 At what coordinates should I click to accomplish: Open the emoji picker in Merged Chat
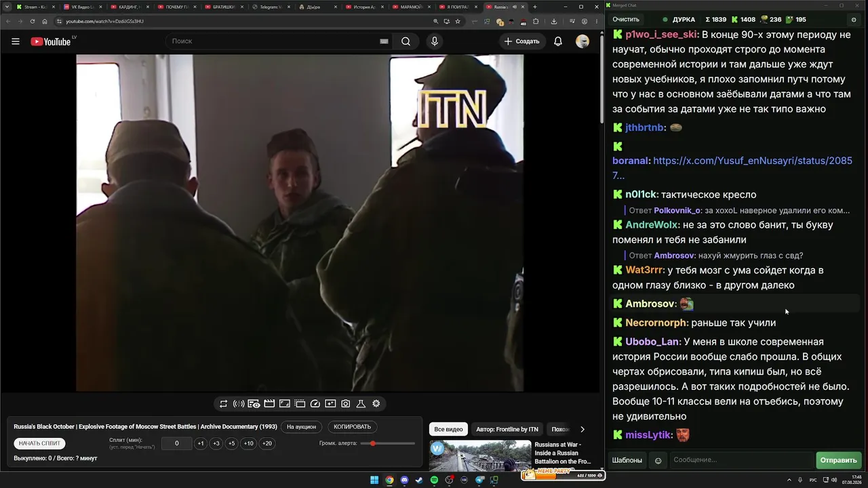pyautogui.click(x=658, y=461)
